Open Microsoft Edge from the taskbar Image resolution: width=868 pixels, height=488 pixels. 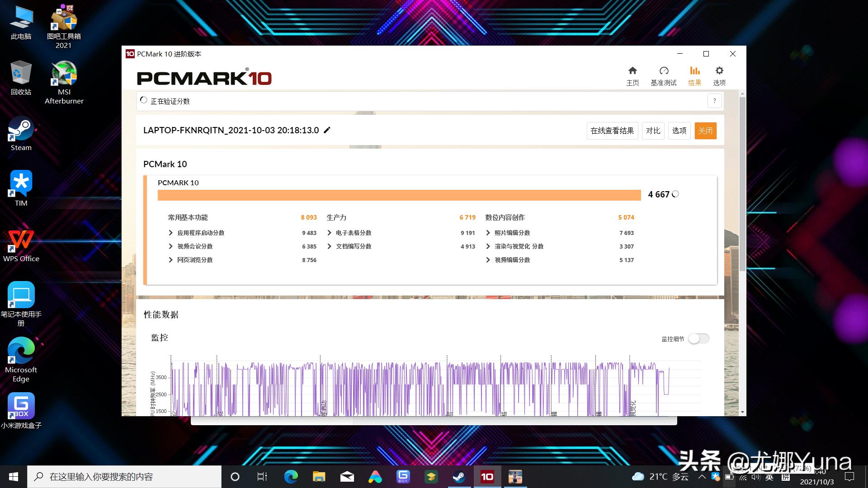pyautogui.click(x=291, y=477)
